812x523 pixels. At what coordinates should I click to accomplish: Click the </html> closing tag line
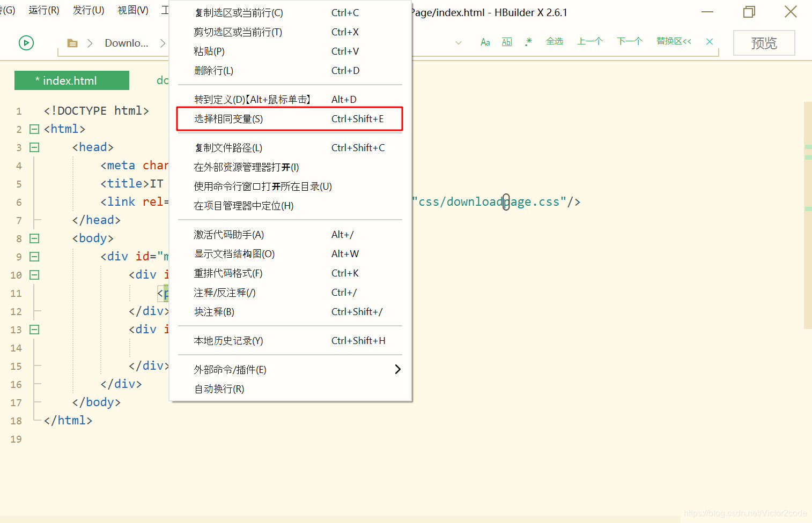click(68, 421)
